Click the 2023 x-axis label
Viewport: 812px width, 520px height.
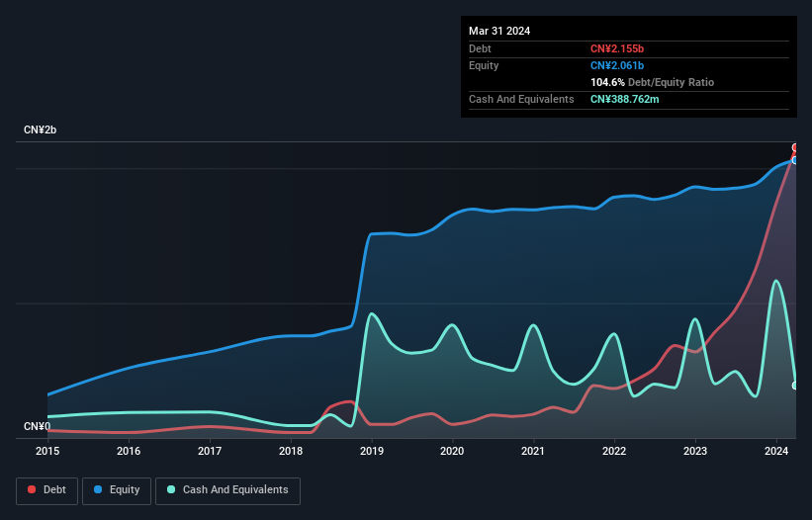(695, 451)
